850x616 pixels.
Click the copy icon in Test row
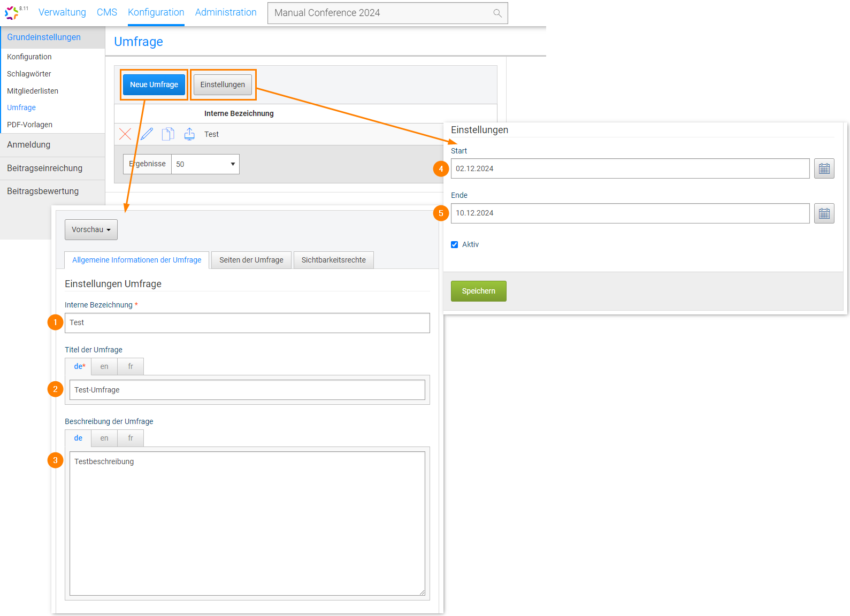click(168, 134)
